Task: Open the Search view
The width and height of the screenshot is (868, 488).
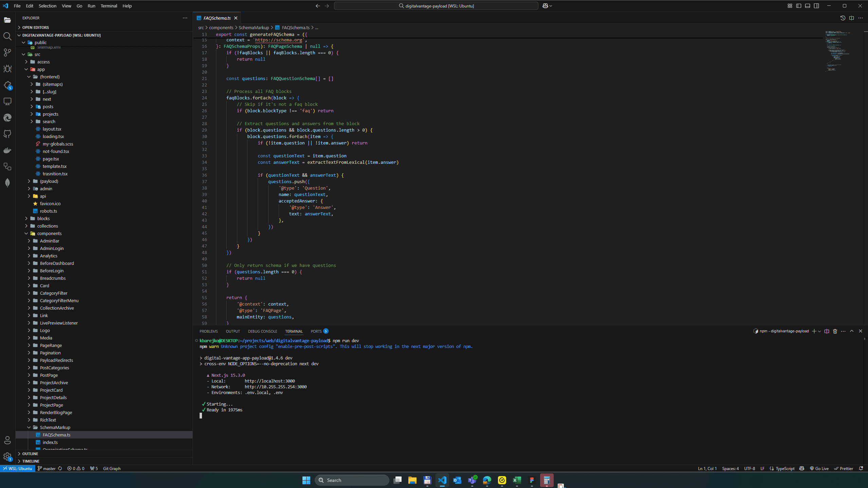Action: [x=7, y=36]
